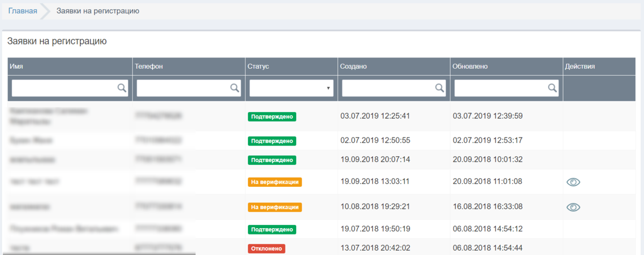Screen dimensions: 644x255
Task: Click the magnifier icon in Обновлено filter
Action: 552,88
